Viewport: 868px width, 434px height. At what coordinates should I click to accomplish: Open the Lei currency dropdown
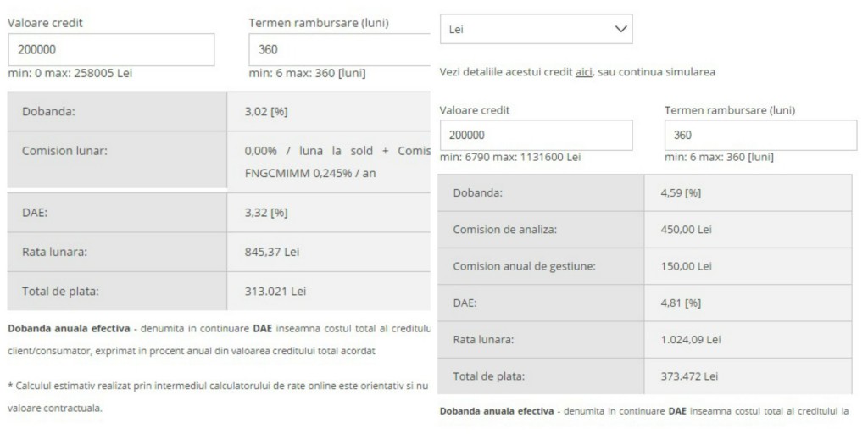(x=536, y=29)
